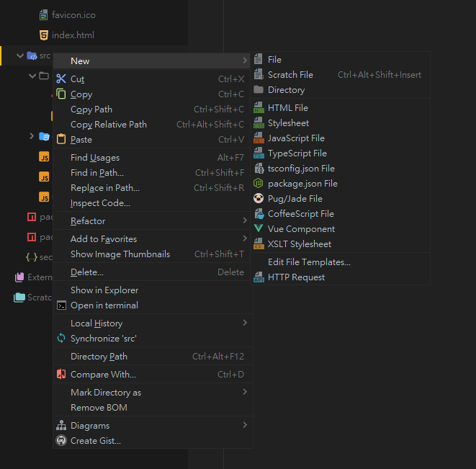
Task: Select Show in Explorer
Action: (104, 290)
